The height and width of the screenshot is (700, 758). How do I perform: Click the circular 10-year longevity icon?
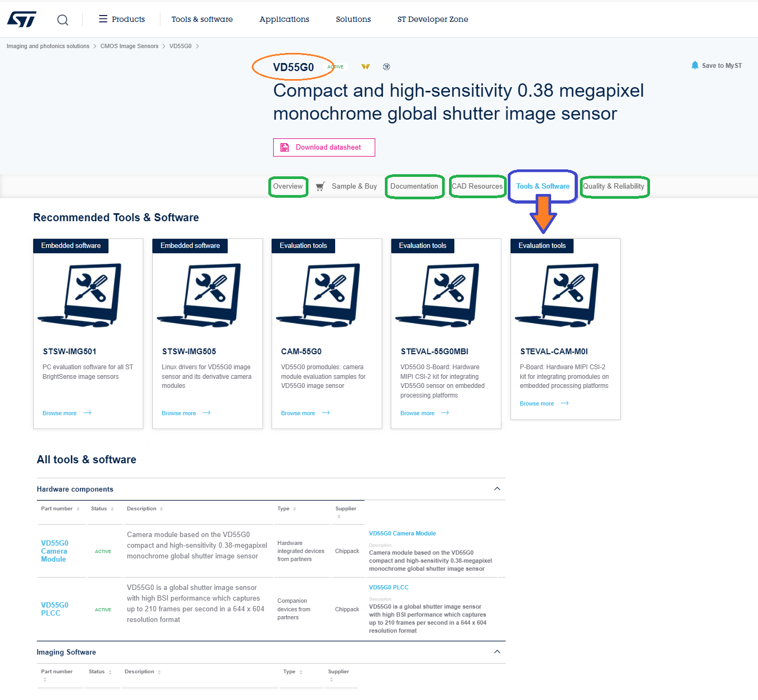tap(386, 67)
